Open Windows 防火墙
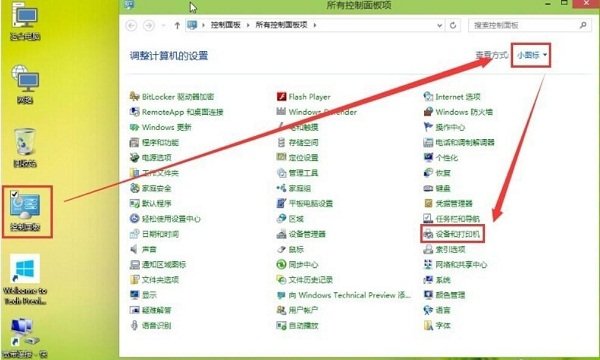Screen dimensions: 600x360 [x=458, y=112]
